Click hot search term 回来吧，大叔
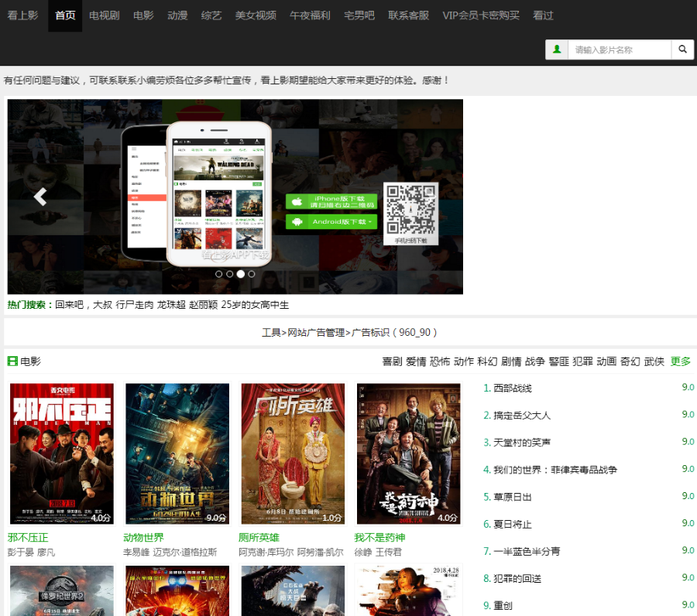The width and height of the screenshot is (697, 616). click(x=84, y=305)
